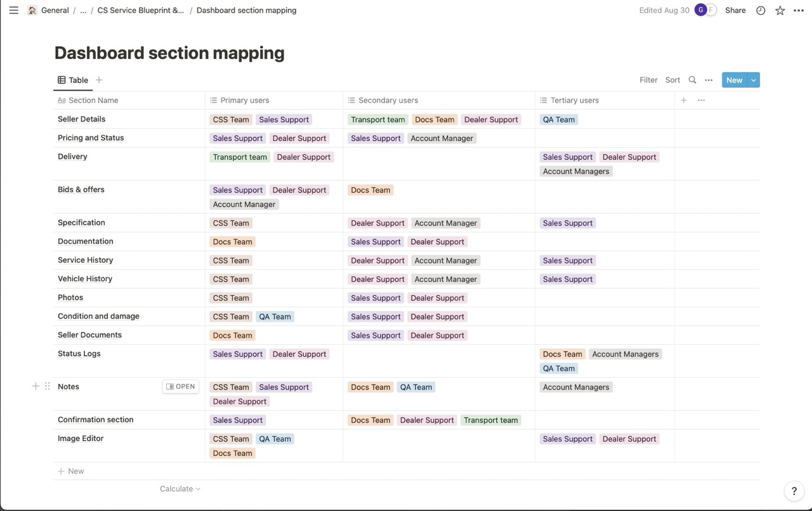Open the Calculate dropdown
Viewport: 812px width, 511px height.
click(x=180, y=489)
